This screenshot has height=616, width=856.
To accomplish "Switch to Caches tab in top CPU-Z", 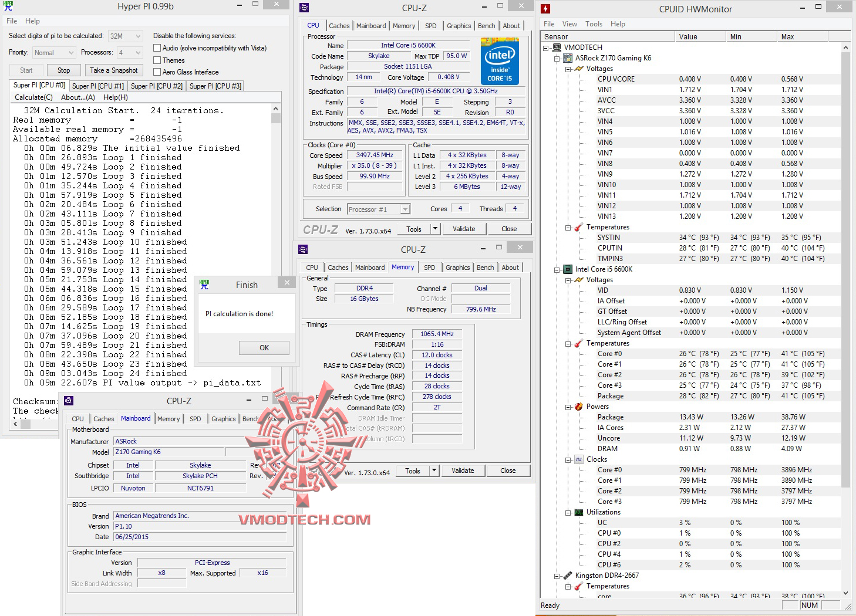I will coord(339,26).
